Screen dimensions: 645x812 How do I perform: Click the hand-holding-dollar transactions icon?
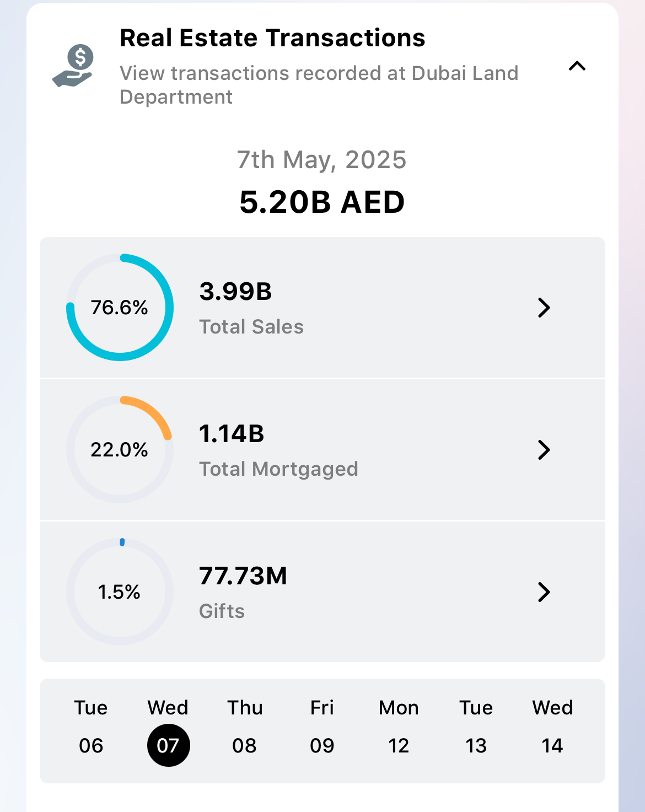pyautogui.click(x=73, y=66)
